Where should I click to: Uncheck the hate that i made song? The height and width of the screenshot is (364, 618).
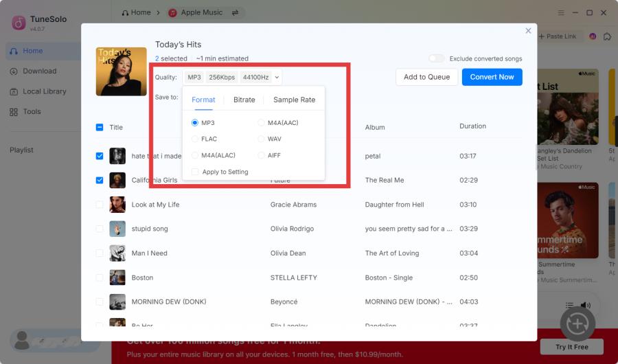pyautogui.click(x=100, y=156)
